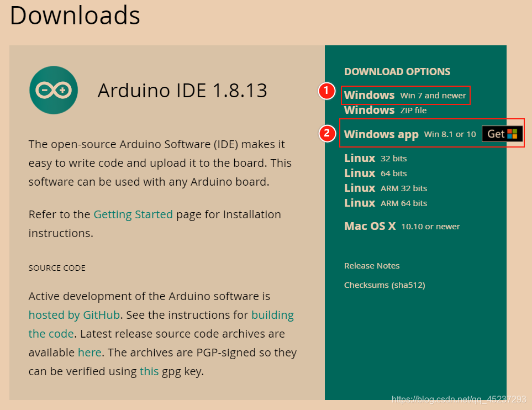Click the Downloads page heading

[75, 15]
